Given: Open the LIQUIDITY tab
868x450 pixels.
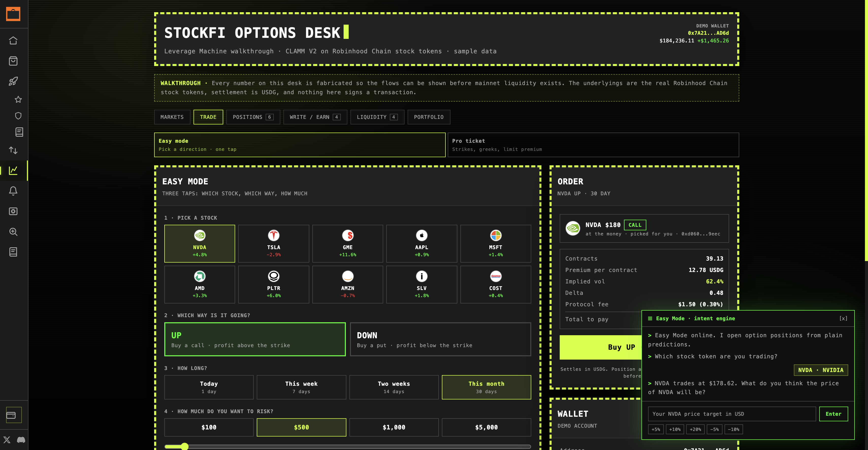Looking at the screenshot, I should 377,117.
